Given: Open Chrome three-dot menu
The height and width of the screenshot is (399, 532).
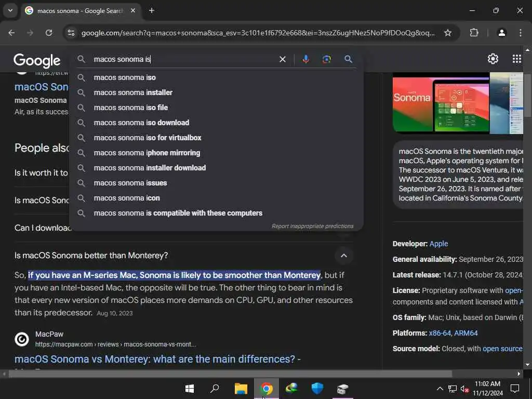Looking at the screenshot, I should 520,33.
